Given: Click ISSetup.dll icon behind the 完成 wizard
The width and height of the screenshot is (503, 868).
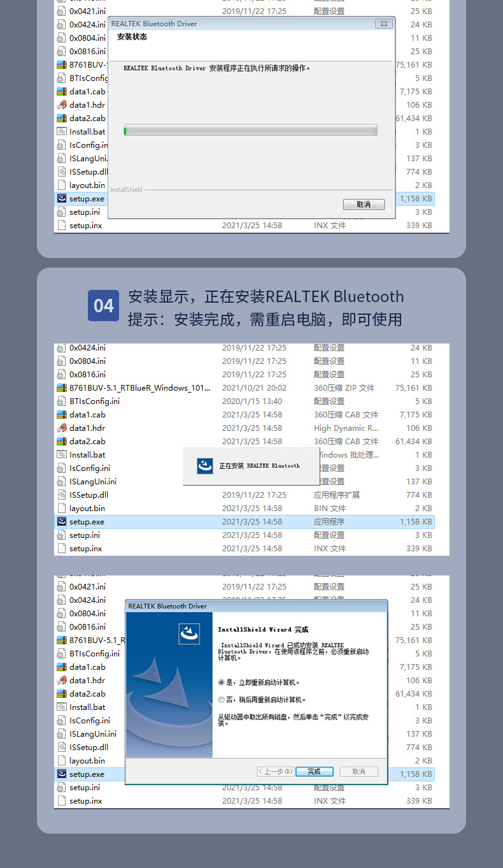Looking at the screenshot, I should click(62, 747).
